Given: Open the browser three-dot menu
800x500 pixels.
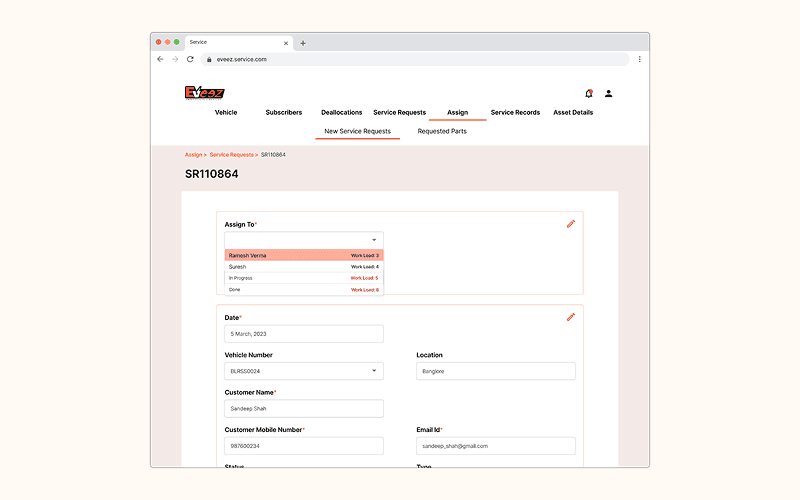Looking at the screenshot, I should coord(639,59).
